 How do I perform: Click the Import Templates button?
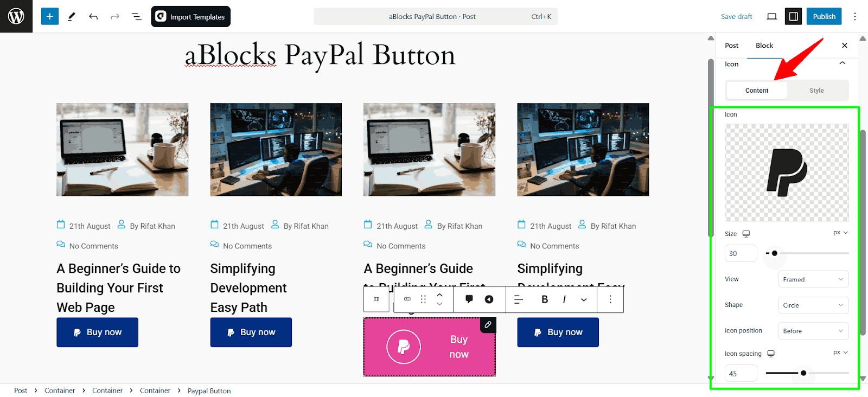tap(190, 16)
